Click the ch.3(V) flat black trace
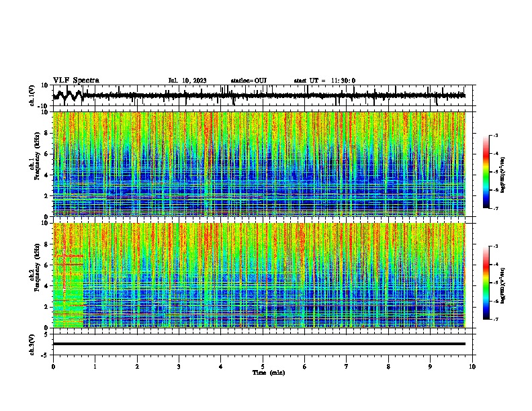This screenshot has height=411, width=532. [x=259, y=344]
